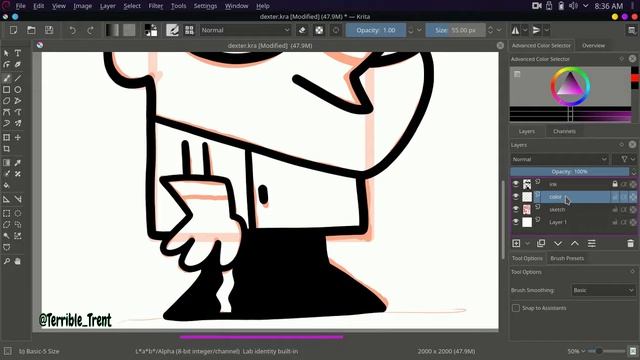The width and height of the screenshot is (640, 360).
Task: Hide the sketch layer
Action: [516, 209]
